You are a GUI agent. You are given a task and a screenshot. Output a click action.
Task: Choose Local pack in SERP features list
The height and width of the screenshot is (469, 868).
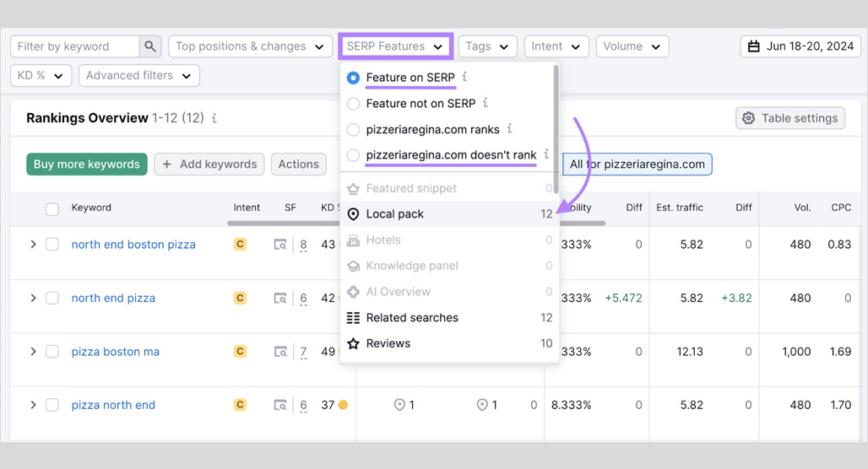(x=449, y=214)
